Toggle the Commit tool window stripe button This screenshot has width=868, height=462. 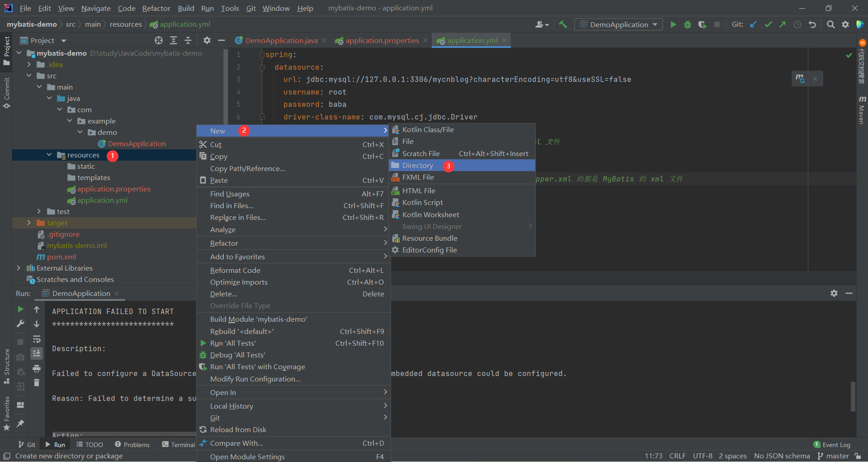(6, 93)
